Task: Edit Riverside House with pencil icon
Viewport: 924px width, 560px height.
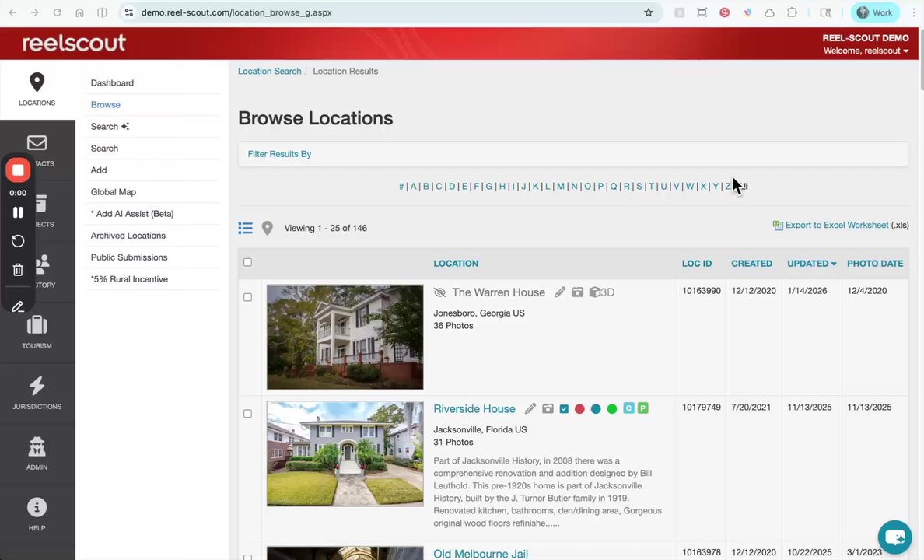Action: pos(530,408)
